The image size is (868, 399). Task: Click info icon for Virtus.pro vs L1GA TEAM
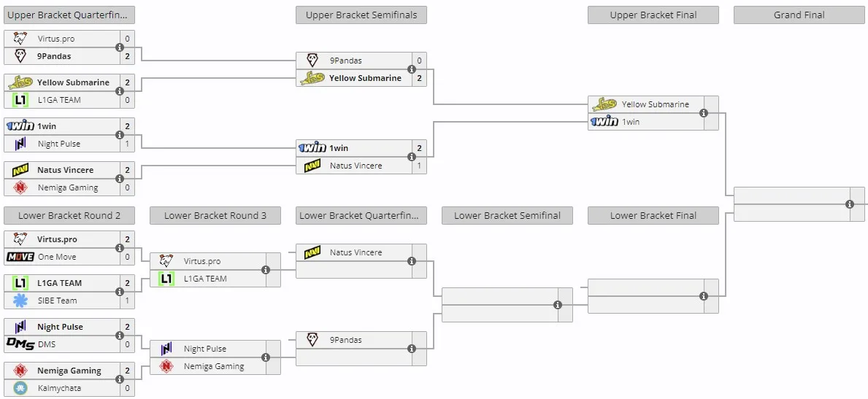pos(265,270)
